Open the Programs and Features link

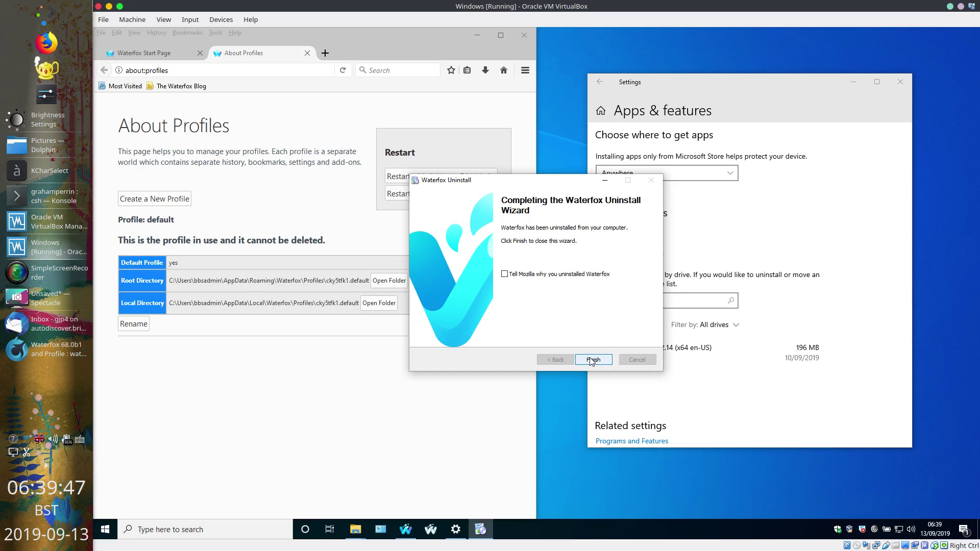click(631, 440)
